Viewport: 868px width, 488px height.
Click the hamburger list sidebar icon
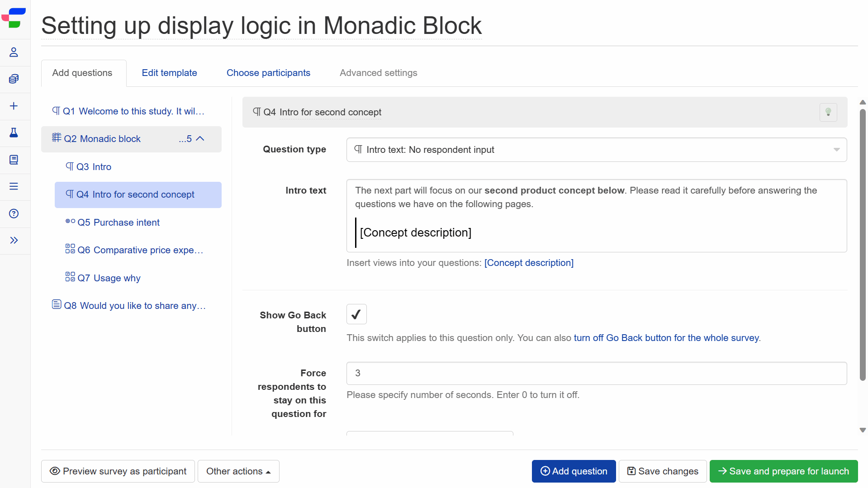point(14,186)
